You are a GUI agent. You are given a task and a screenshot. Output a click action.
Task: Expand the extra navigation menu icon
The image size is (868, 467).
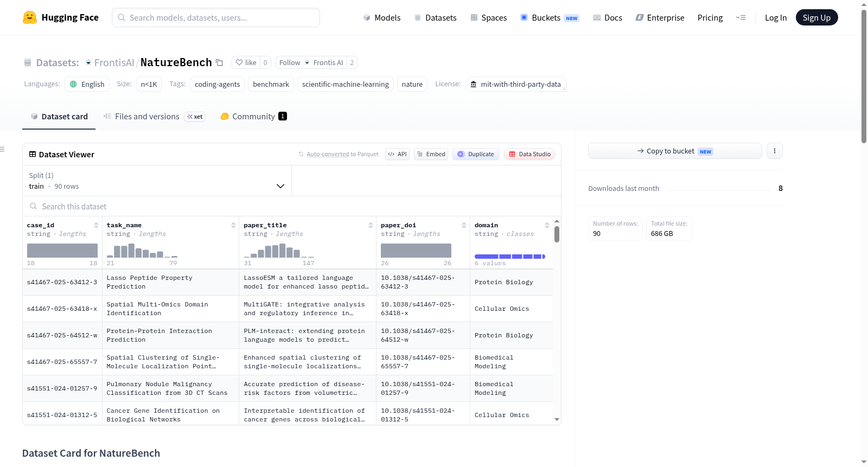pos(741,17)
